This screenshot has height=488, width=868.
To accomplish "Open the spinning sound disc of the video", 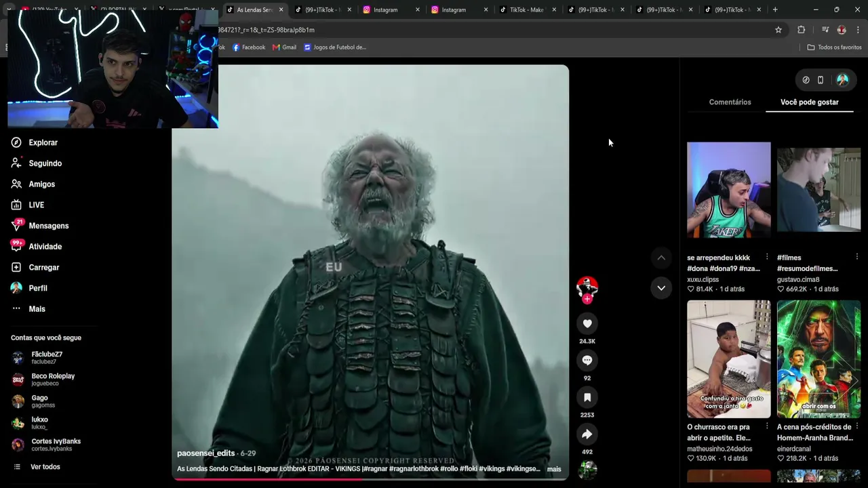I will 587,470.
